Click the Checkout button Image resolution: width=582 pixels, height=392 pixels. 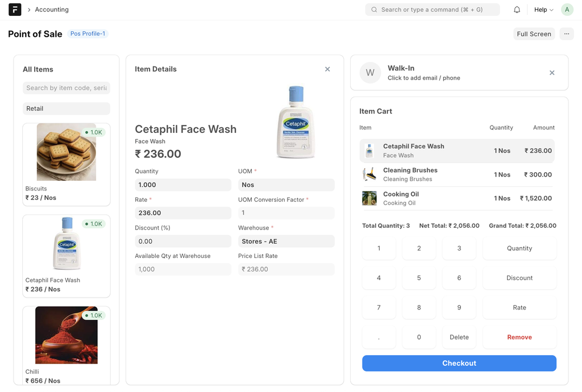point(459,363)
